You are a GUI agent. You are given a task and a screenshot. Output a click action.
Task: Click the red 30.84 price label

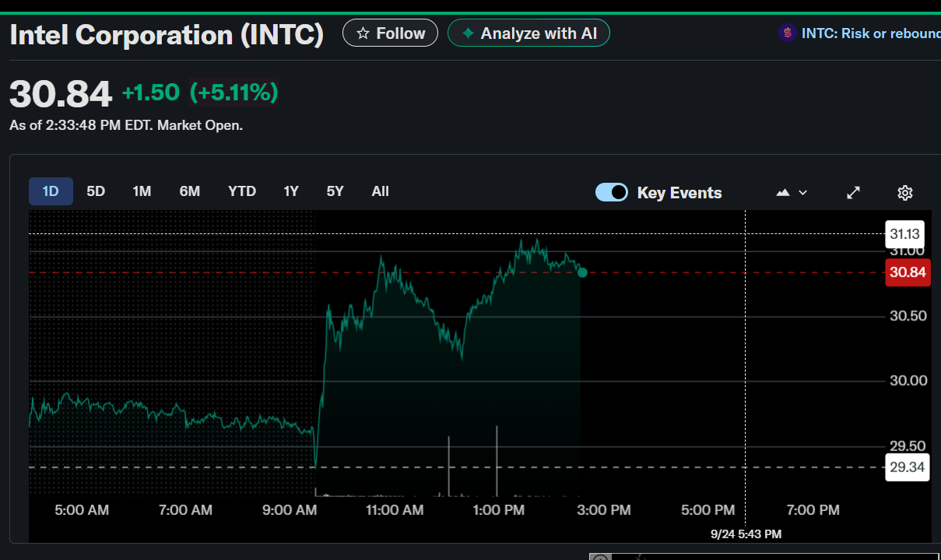[908, 272]
